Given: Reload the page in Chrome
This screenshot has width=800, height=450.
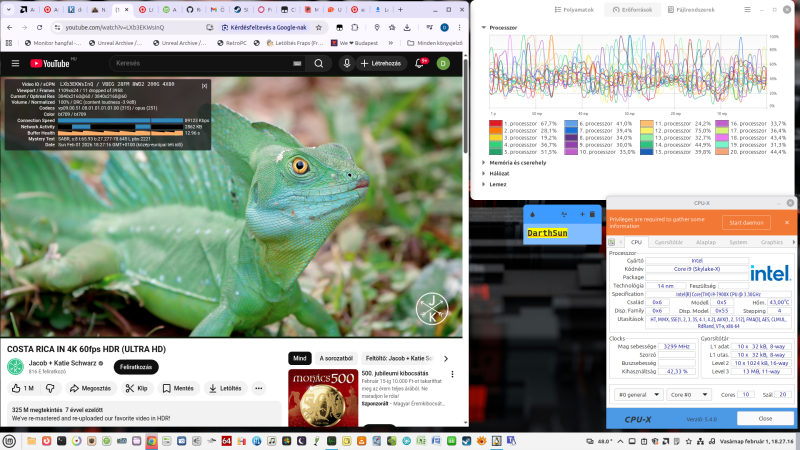Looking at the screenshot, I should 39,28.
